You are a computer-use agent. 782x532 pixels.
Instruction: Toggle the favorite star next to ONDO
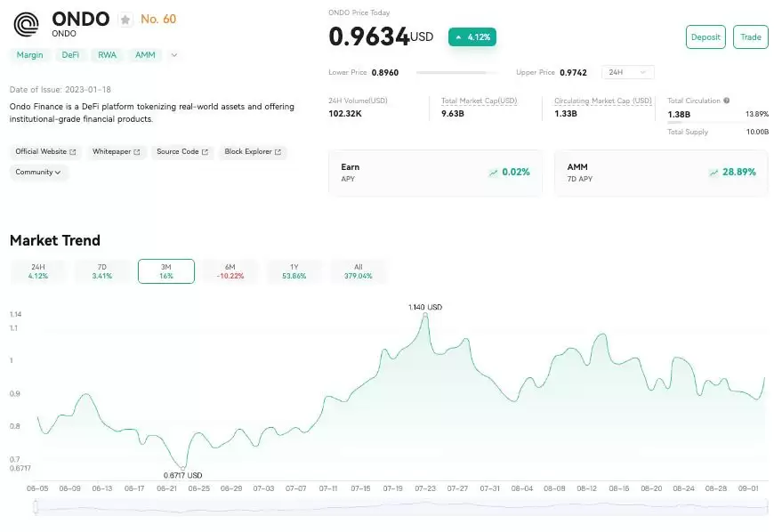125,20
